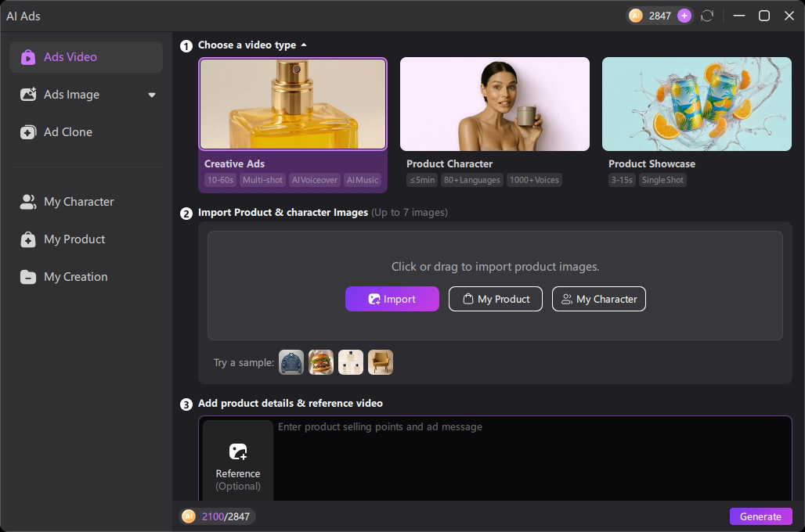Expand the Ads Image dropdown arrow
Image resolution: width=805 pixels, height=532 pixels.
pos(152,95)
